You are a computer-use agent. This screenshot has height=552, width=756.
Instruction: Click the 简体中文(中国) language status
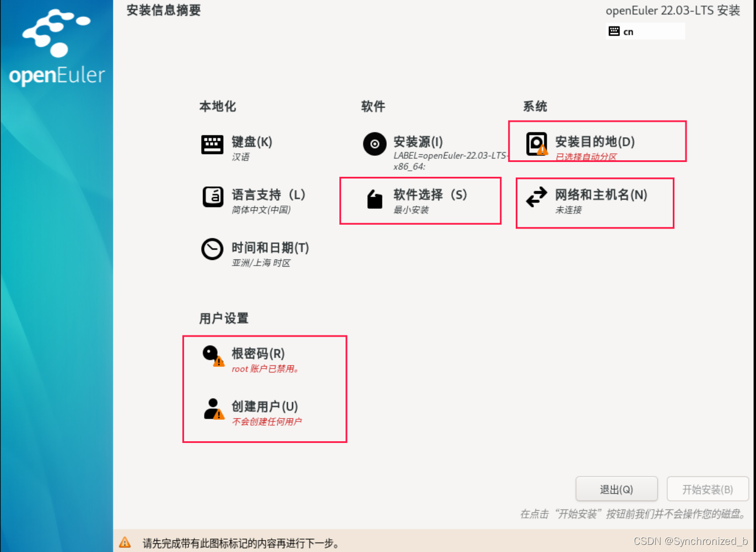pos(261,210)
